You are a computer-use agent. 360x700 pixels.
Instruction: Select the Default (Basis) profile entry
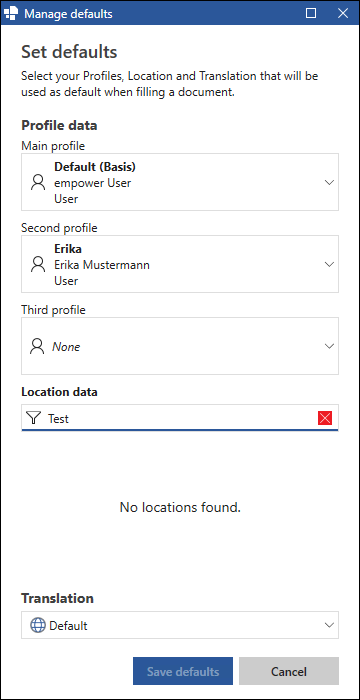pos(180,182)
